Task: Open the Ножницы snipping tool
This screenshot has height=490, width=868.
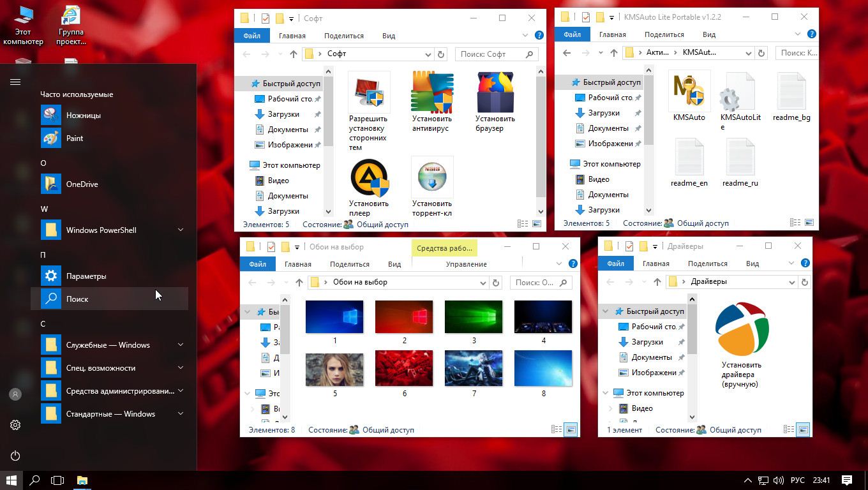Action: pos(109,115)
